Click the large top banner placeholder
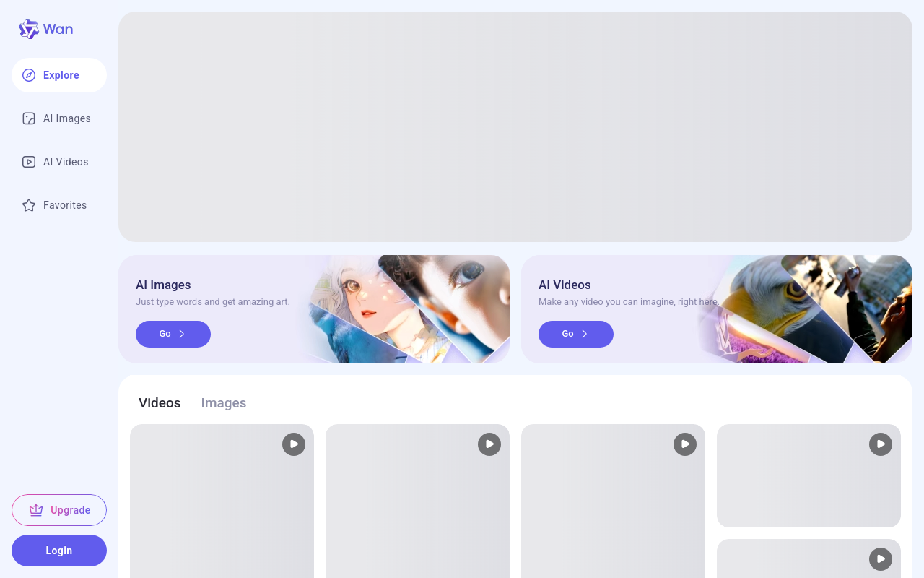This screenshot has height=578, width=924. coord(515,126)
